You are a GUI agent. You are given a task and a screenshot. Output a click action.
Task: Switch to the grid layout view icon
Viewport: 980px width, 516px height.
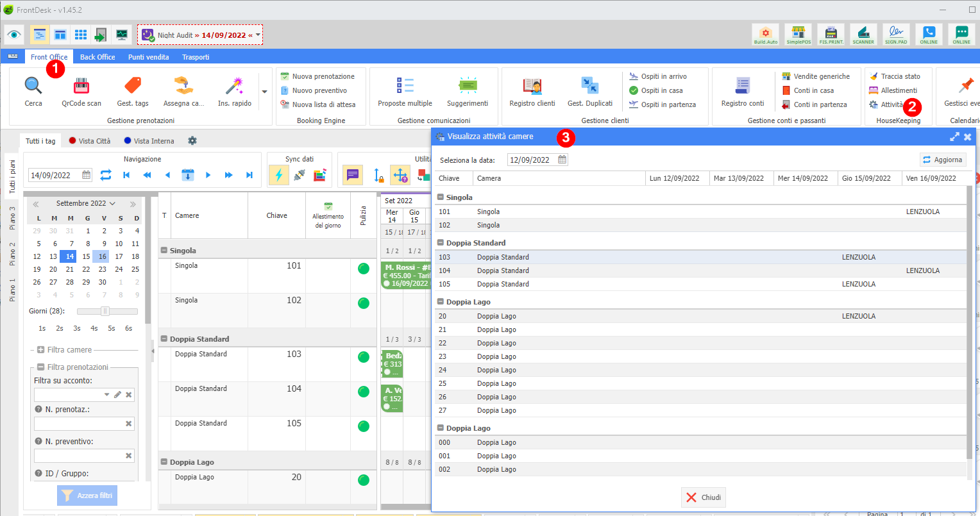[81, 35]
